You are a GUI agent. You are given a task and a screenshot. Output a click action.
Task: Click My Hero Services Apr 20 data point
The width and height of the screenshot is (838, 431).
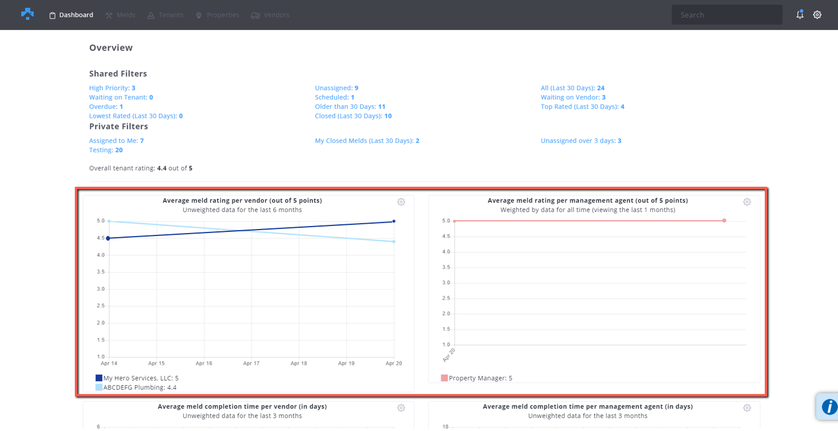coord(394,221)
